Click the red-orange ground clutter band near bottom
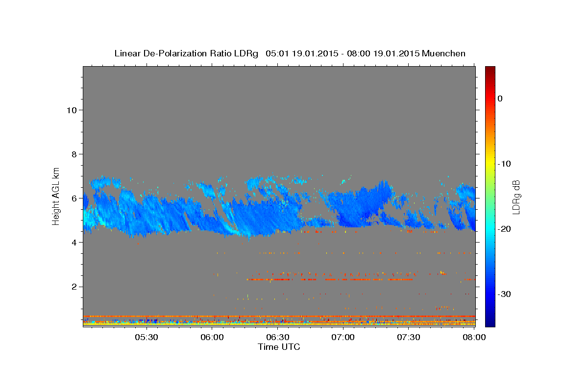Viewport: 588px width, 392px height. click(x=279, y=317)
